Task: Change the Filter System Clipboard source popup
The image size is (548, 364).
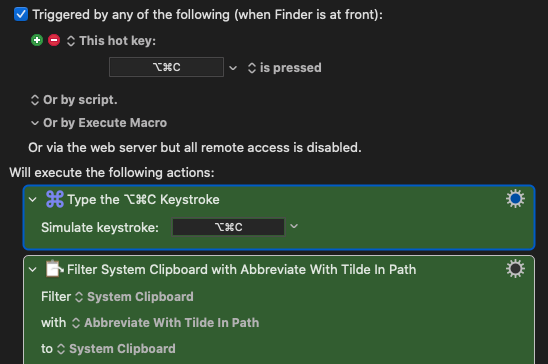Action: tap(134, 297)
